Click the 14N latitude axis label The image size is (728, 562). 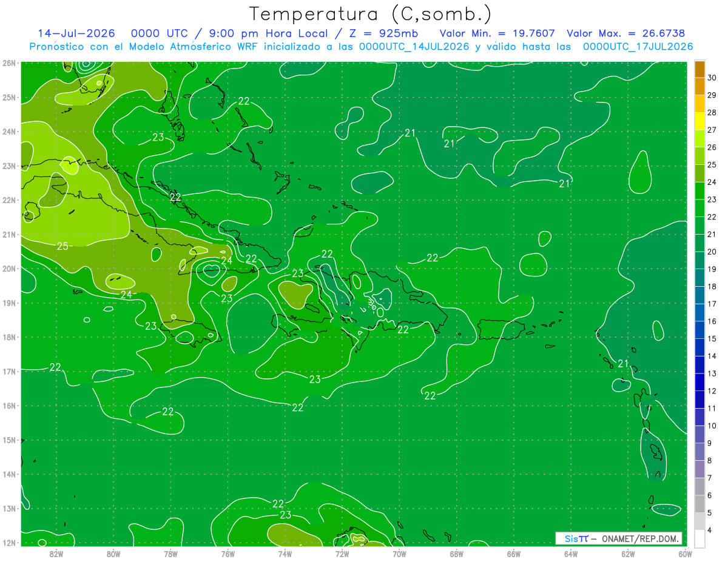point(9,474)
